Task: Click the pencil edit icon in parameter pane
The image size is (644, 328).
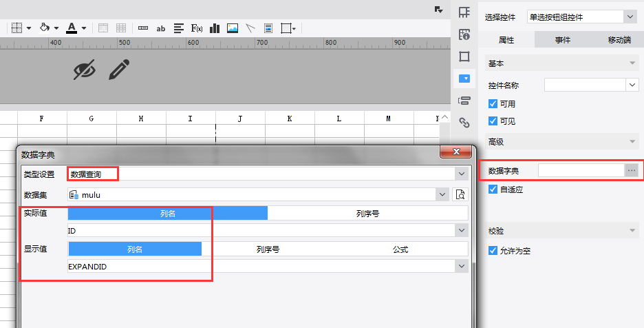Action: point(119,70)
